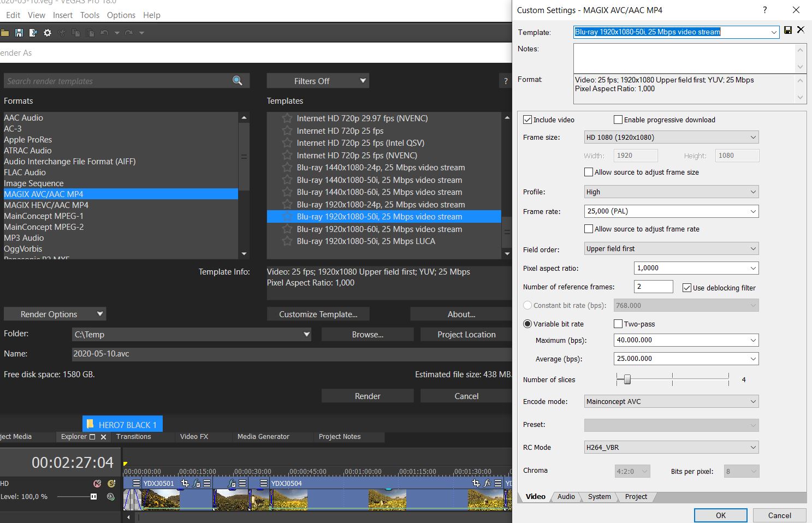Check Allow source to adjust frame rate
The height and width of the screenshot is (523, 812).
589,229
